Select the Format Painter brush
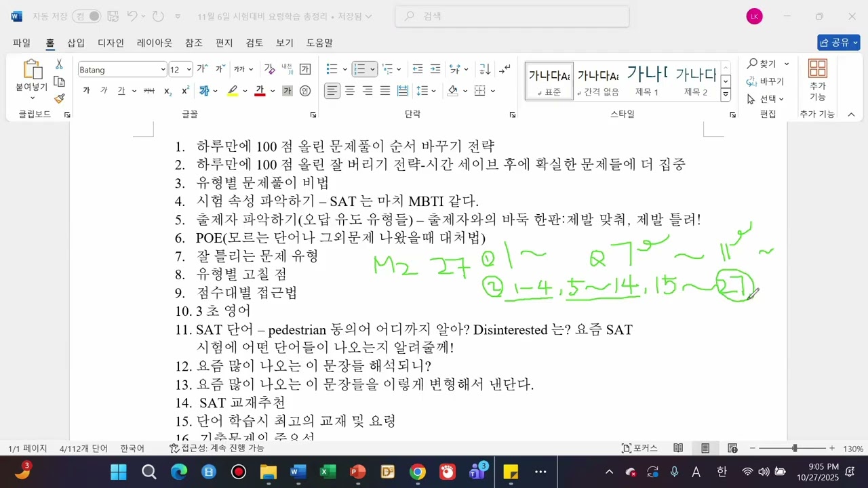 coord(59,98)
